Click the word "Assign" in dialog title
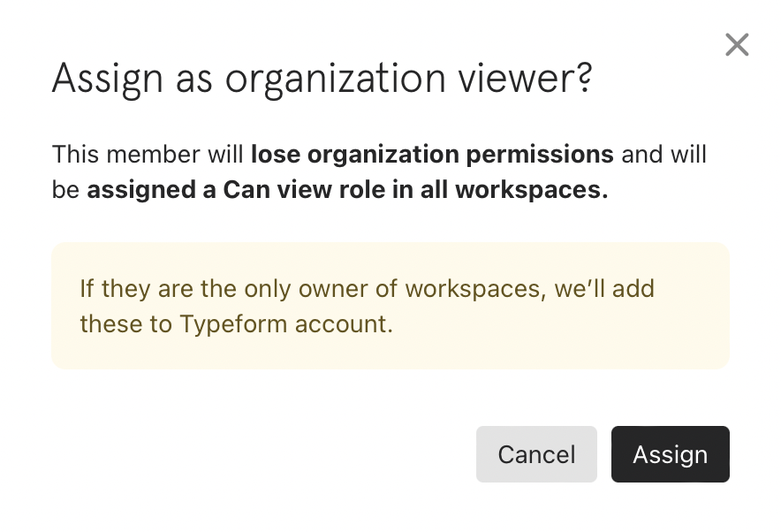Screen dimensions: 781x532 (107, 80)
